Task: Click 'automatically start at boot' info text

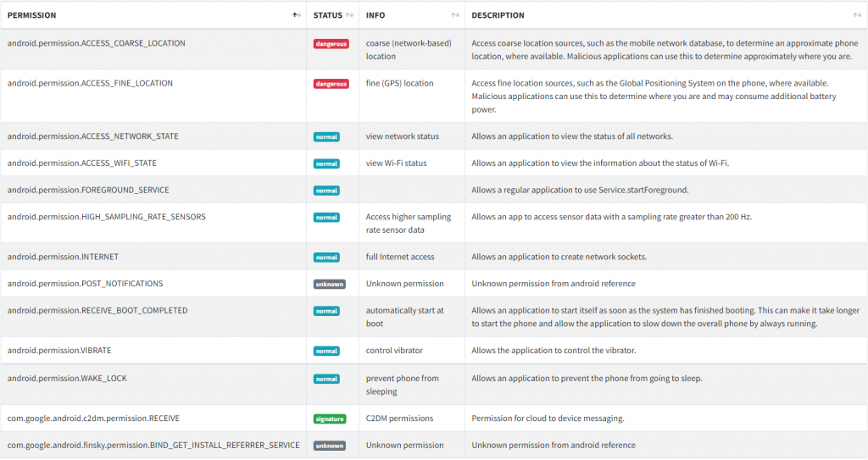Action: point(404,317)
